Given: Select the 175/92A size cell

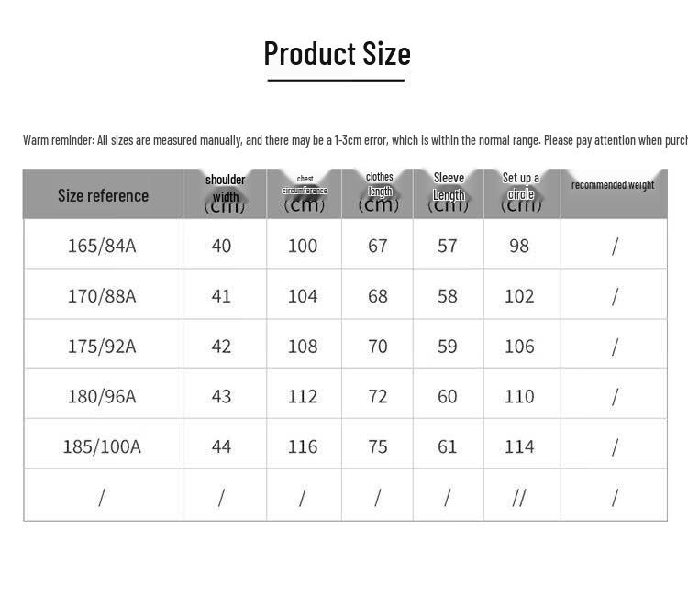Looking at the screenshot, I should tap(102, 346).
